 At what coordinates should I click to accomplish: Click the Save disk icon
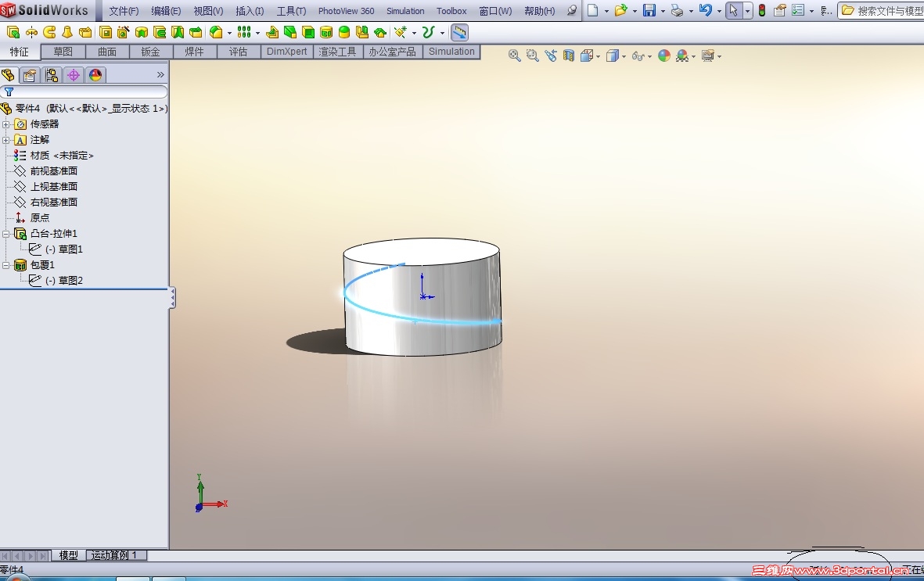[x=649, y=10]
